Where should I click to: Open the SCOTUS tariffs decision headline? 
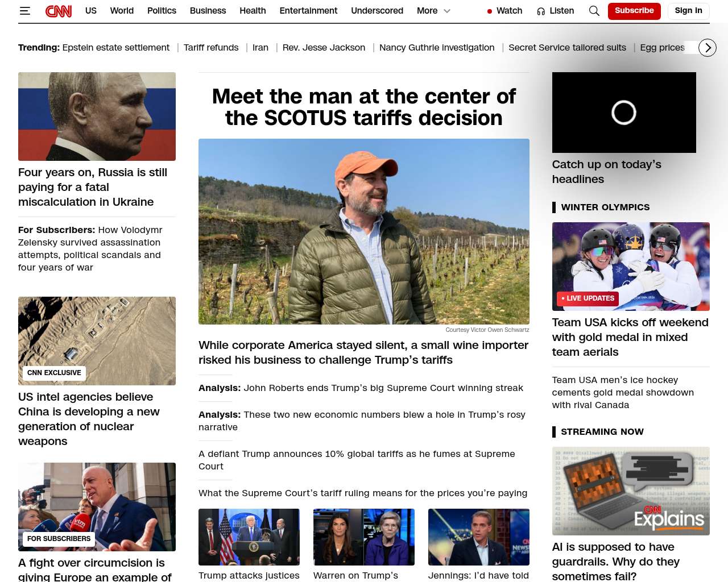point(364,107)
